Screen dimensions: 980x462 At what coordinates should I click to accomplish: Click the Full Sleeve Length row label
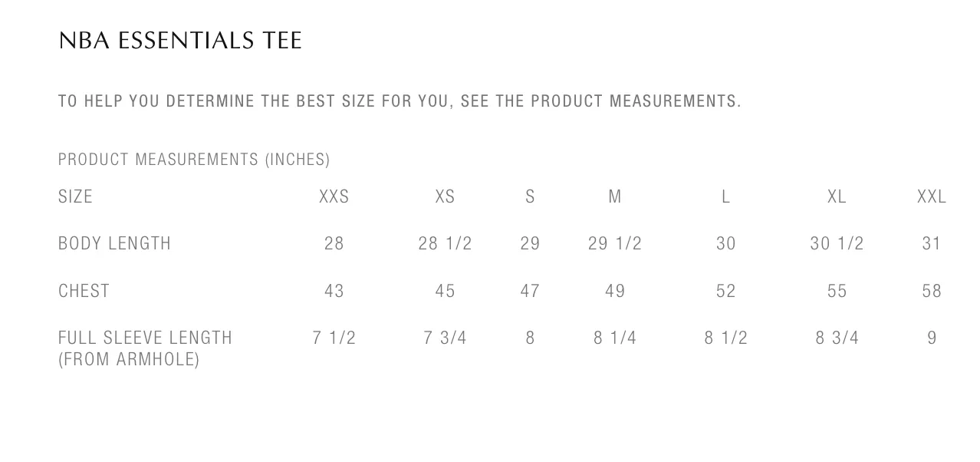(145, 348)
